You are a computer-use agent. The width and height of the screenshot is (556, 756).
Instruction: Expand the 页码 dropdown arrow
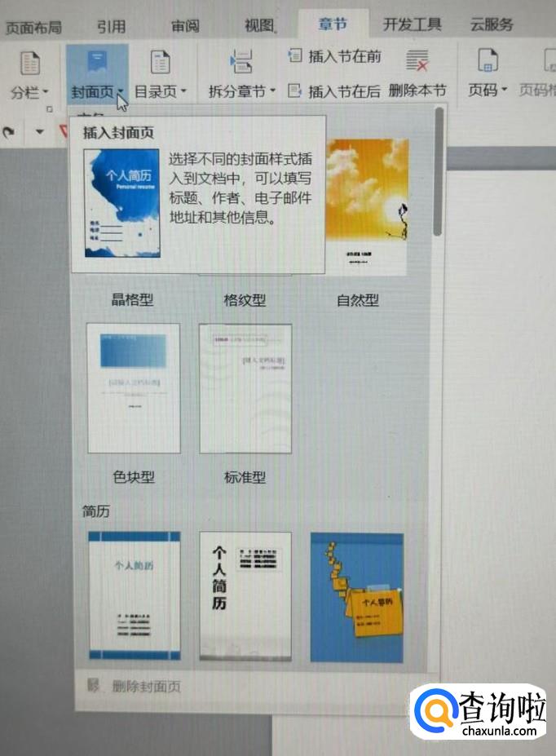click(505, 89)
